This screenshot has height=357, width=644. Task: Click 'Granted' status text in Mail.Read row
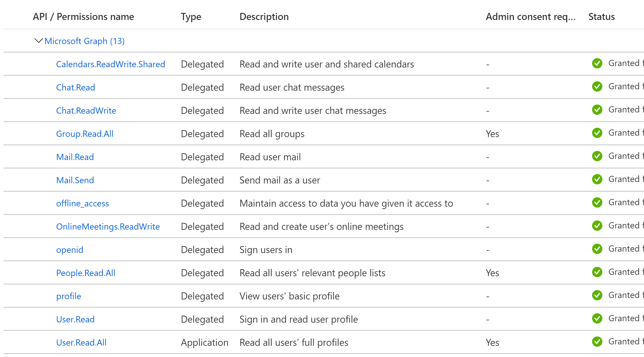coord(624,156)
